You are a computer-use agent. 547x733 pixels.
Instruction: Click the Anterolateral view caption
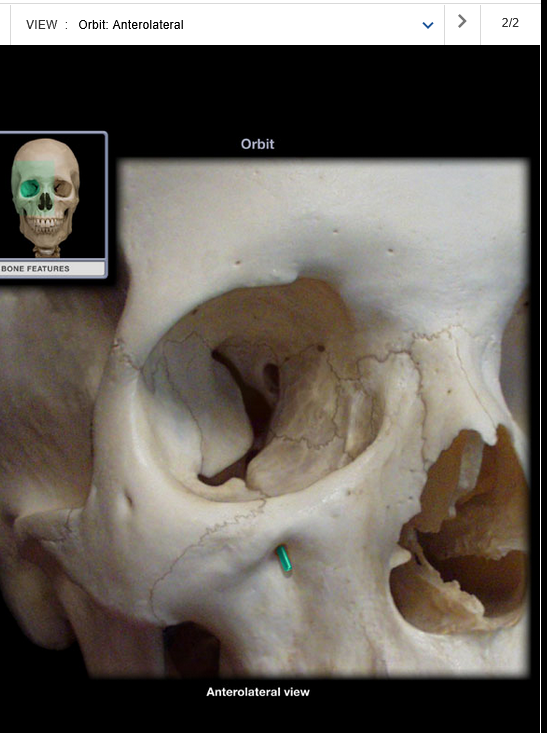point(258,692)
